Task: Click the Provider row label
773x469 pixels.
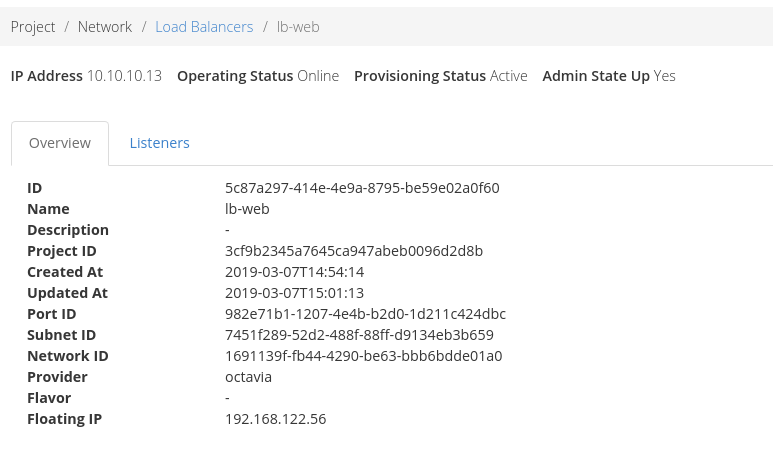Action: 57,377
